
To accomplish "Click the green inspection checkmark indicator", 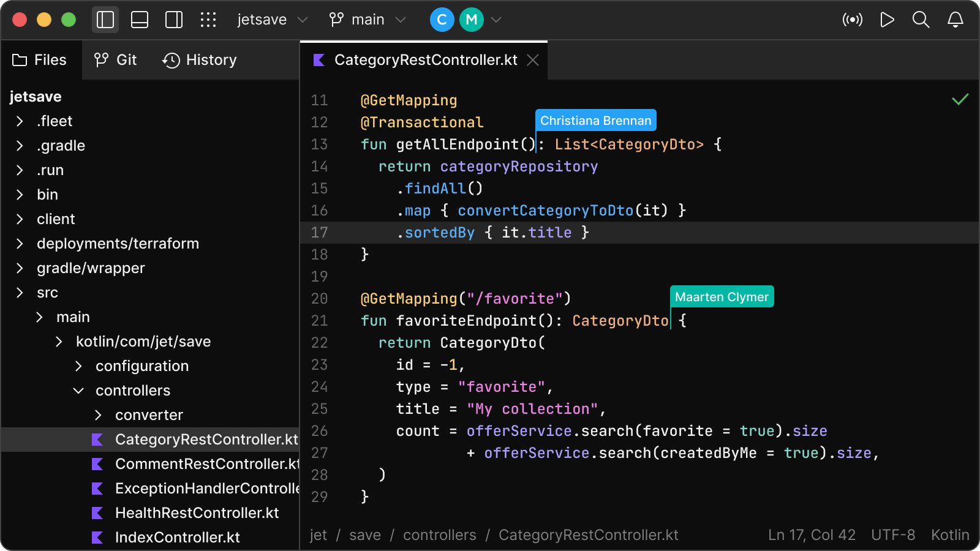I will click(x=960, y=99).
